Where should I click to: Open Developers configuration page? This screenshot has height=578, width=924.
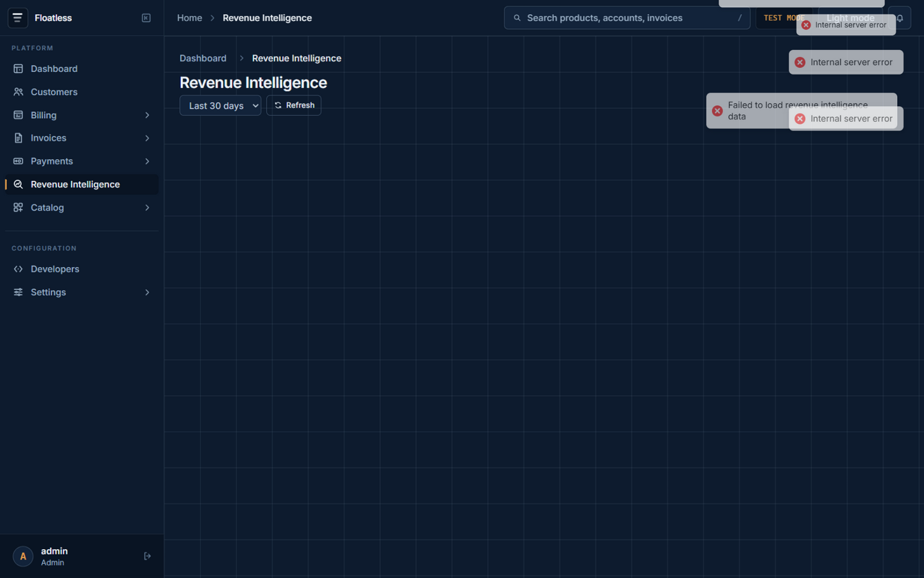[81, 269]
